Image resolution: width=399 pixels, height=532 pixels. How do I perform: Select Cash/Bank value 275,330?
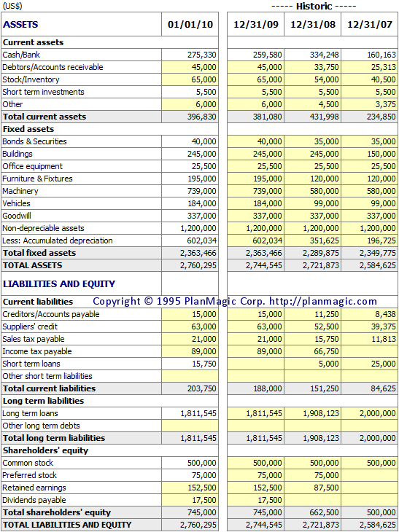(190, 55)
